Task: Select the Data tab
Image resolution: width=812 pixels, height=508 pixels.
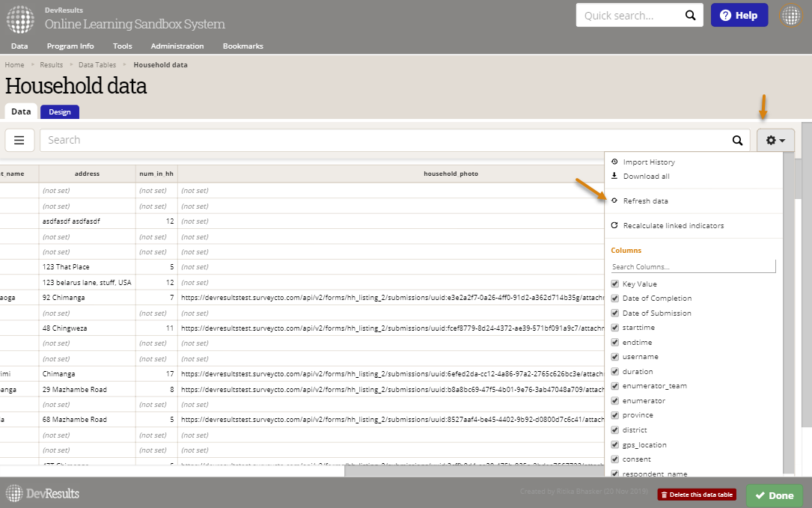Action: (21, 111)
